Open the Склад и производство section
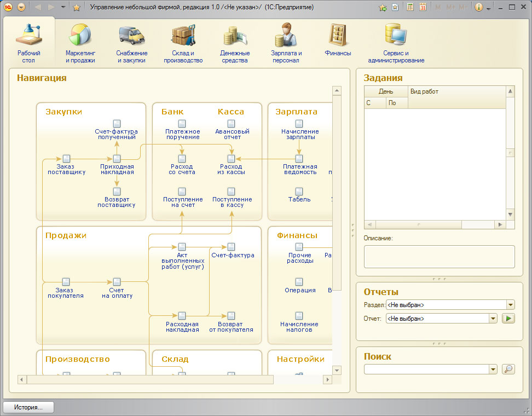 pos(183,43)
